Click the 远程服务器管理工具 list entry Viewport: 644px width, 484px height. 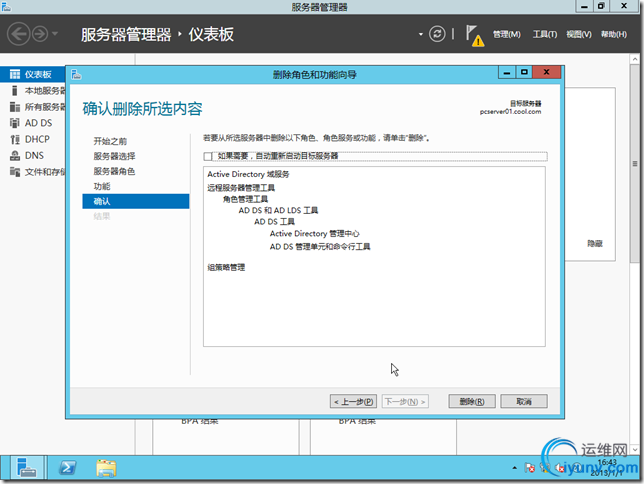pyautogui.click(x=241, y=188)
